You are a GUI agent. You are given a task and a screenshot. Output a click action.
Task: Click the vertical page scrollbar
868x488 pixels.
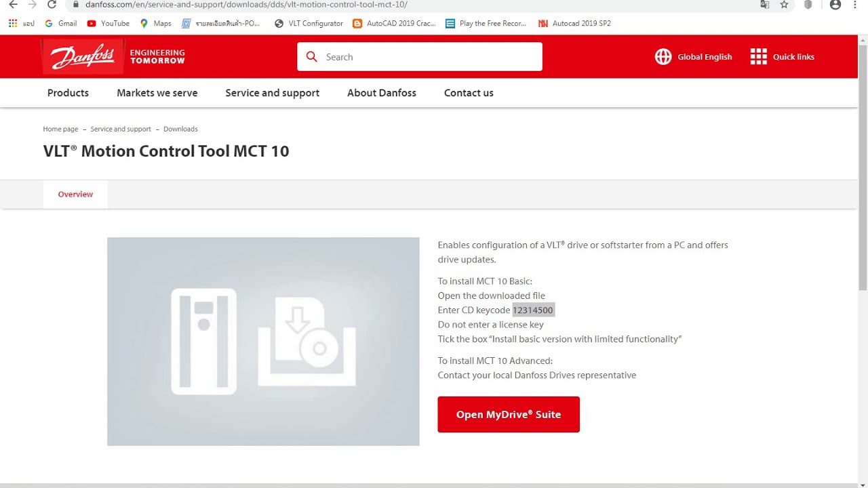863,169
